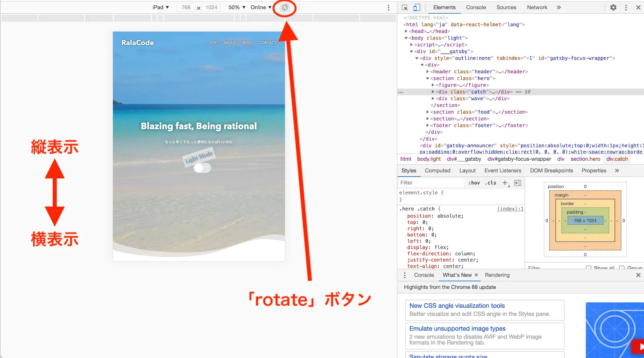Screen dimensions: 644x358
Task: Open the Network tab
Action: [x=537, y=8]
